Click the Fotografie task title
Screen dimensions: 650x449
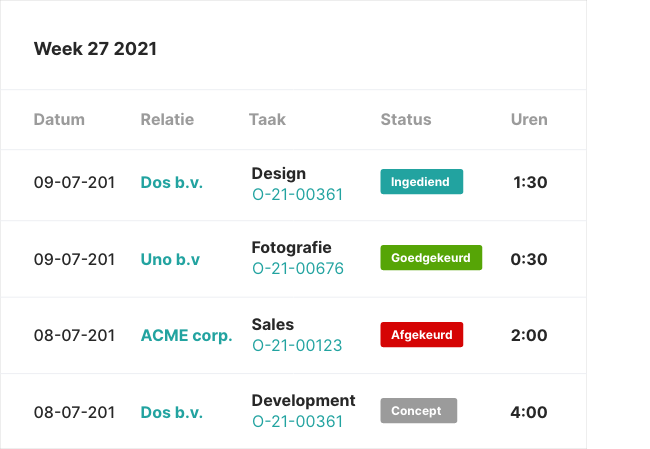291,247
